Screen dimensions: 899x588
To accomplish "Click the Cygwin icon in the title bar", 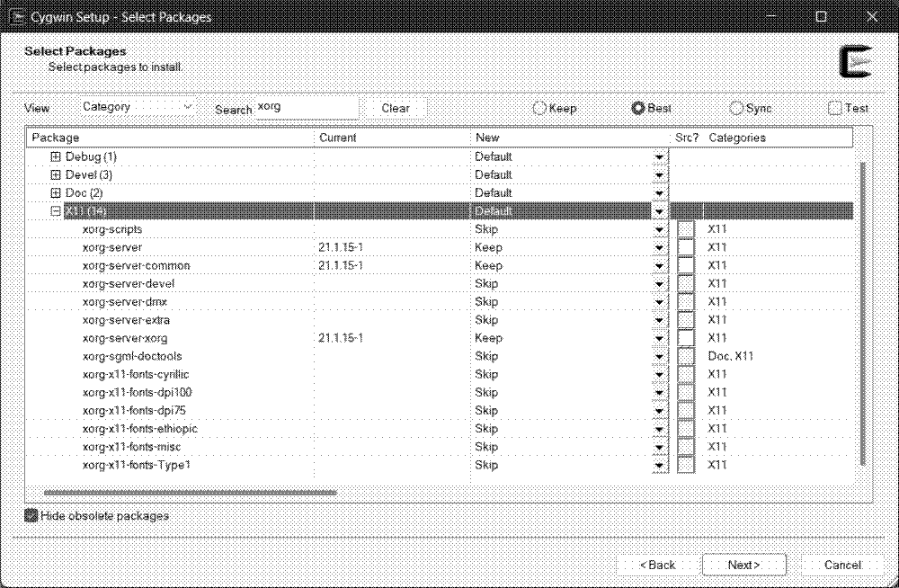I will point(17,16).
